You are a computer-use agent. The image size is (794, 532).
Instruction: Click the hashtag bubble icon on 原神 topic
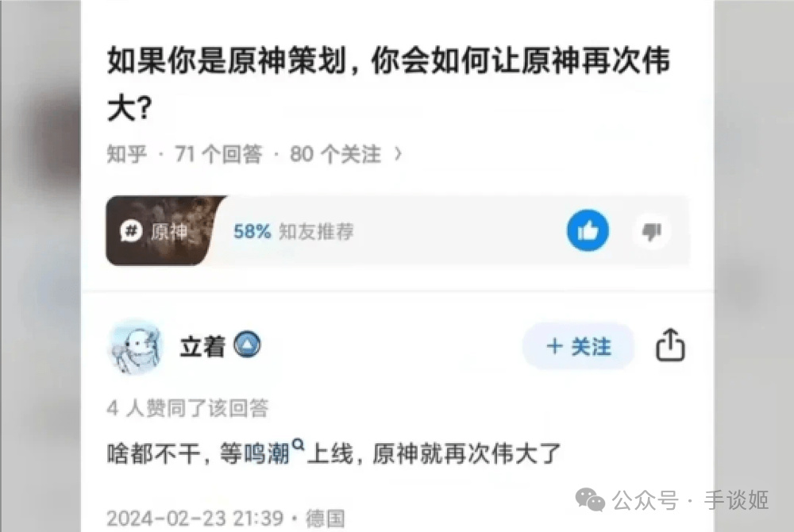(x=131, y=231)
